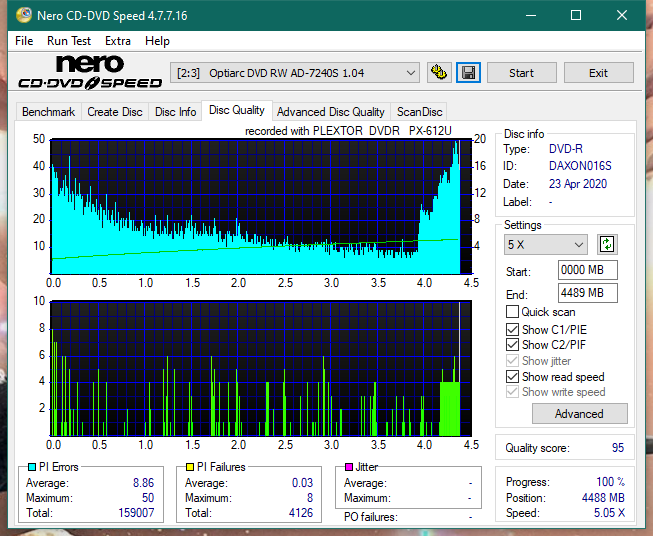Toggle Show jitter checkbox
Viewport: 653px width, 536px height.
click(x=512, y=361)
